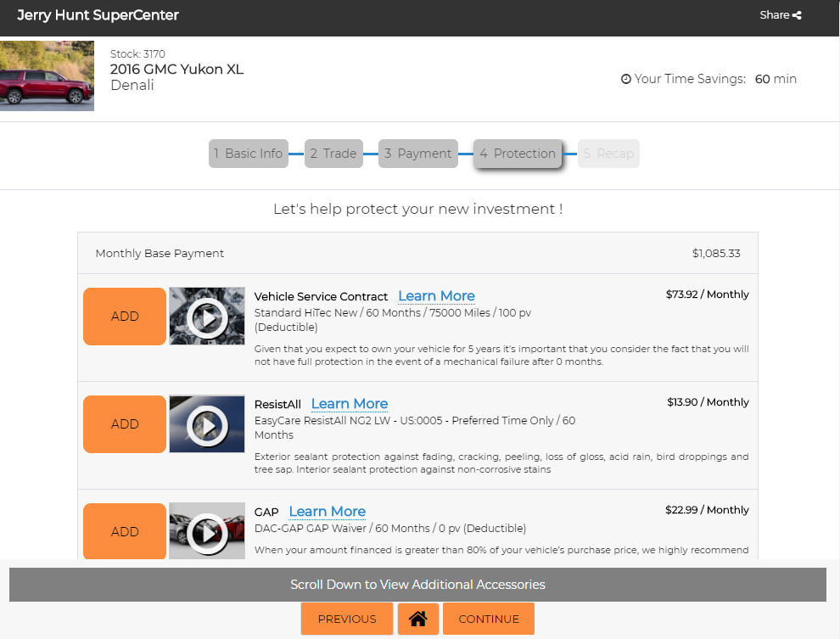
Task: Go to the Trade step
Action: point(333,154)
